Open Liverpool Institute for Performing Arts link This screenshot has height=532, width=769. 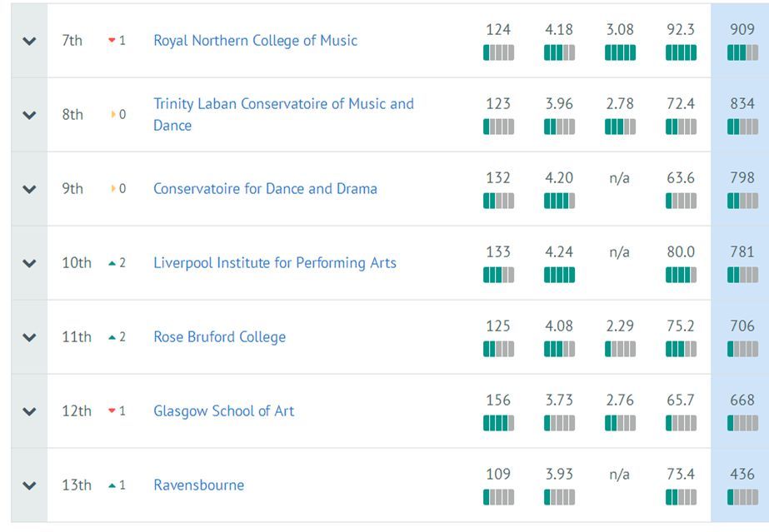[x=275, y=263]
